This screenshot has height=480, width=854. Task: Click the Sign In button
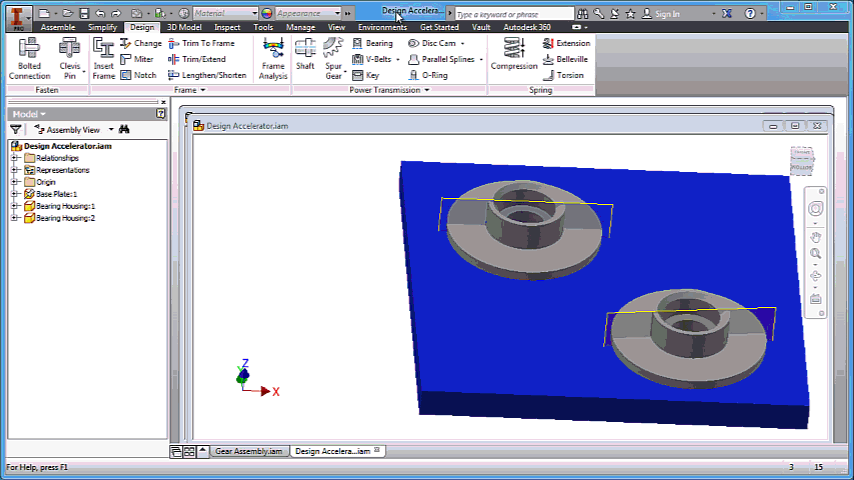pyautogui.click(x=661, y=14)
